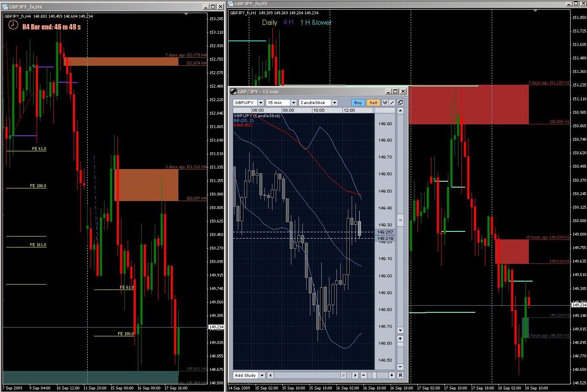
Task: Click horizontal zoom-in plus button
Action: coord(392,375)
